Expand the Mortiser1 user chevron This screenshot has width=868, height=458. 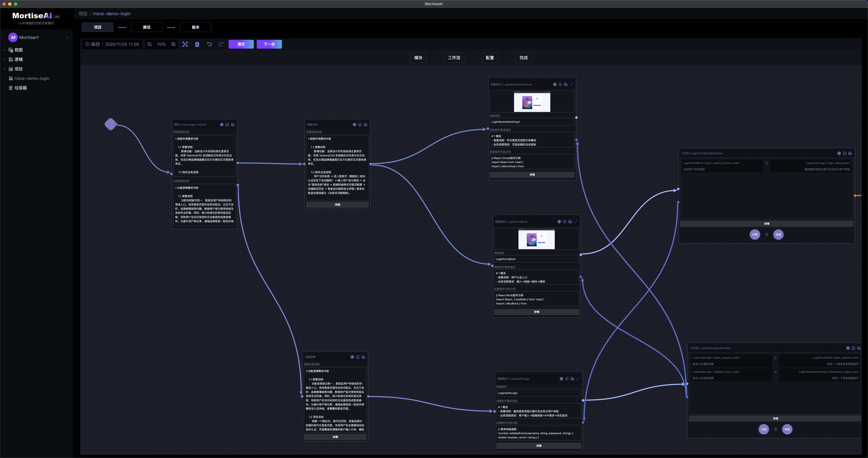pyautogui.click(x=67, y=37)
